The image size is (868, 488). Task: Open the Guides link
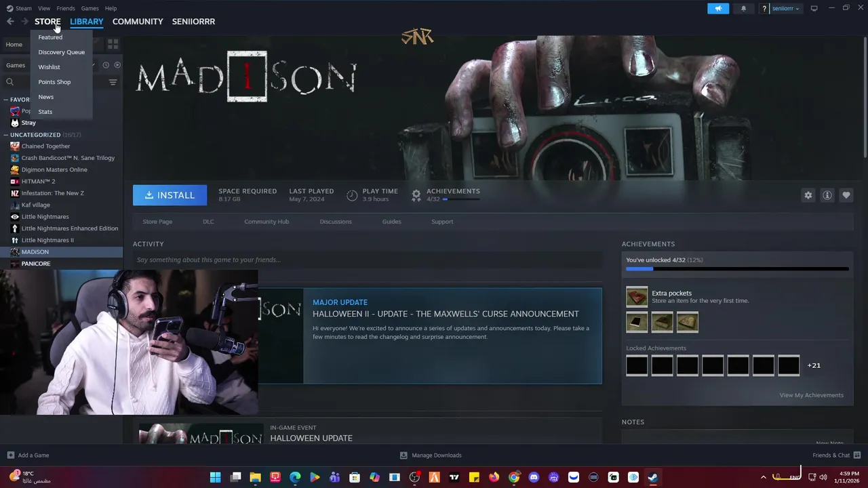click(x=391, y=222)
